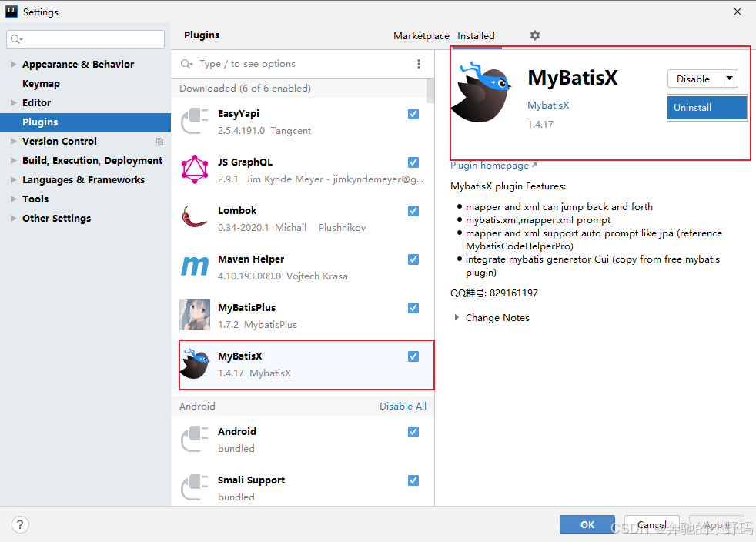Click Disable All for Android group
Image resolution: width=756 pixels, height=542 pixels.
(403, 406)
